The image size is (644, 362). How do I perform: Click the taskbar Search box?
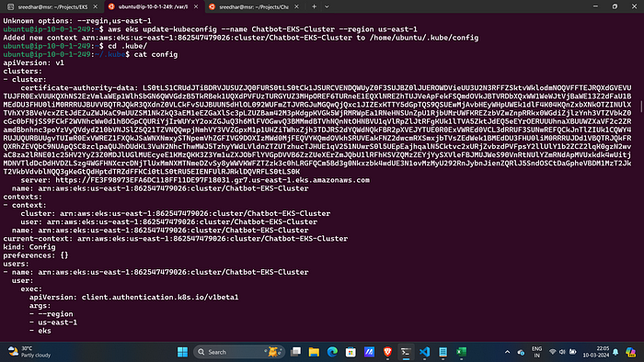point(238,352)
